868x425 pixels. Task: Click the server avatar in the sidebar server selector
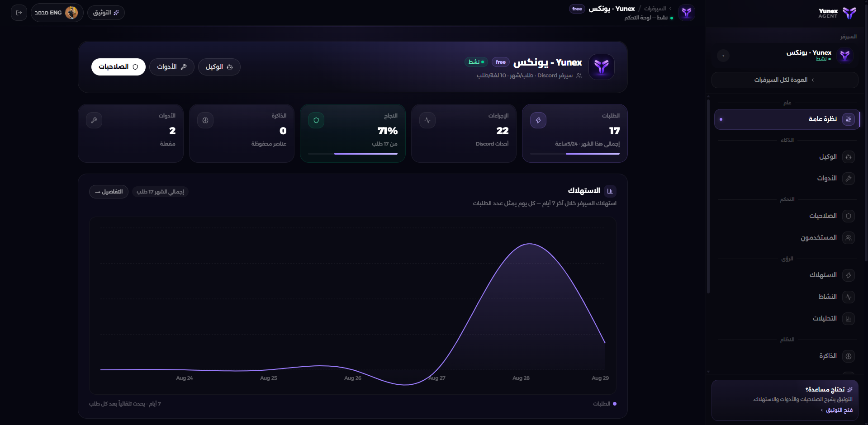pos(845,56)
